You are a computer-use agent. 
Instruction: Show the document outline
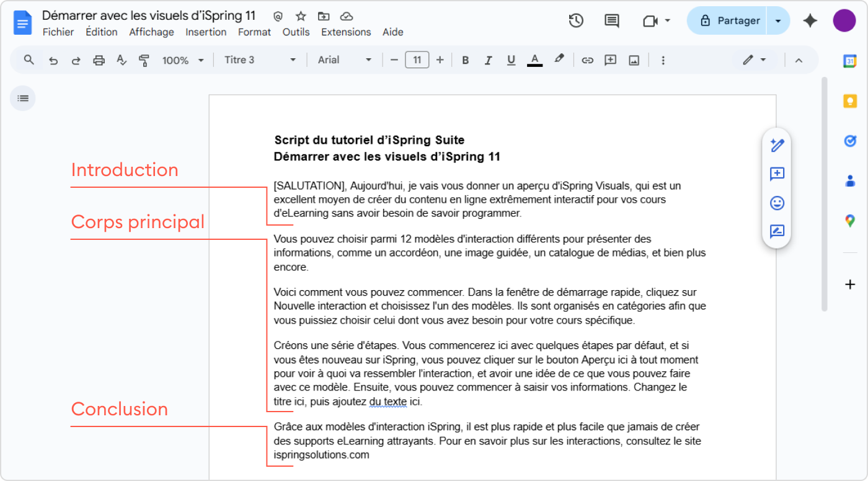coord(22,98)
